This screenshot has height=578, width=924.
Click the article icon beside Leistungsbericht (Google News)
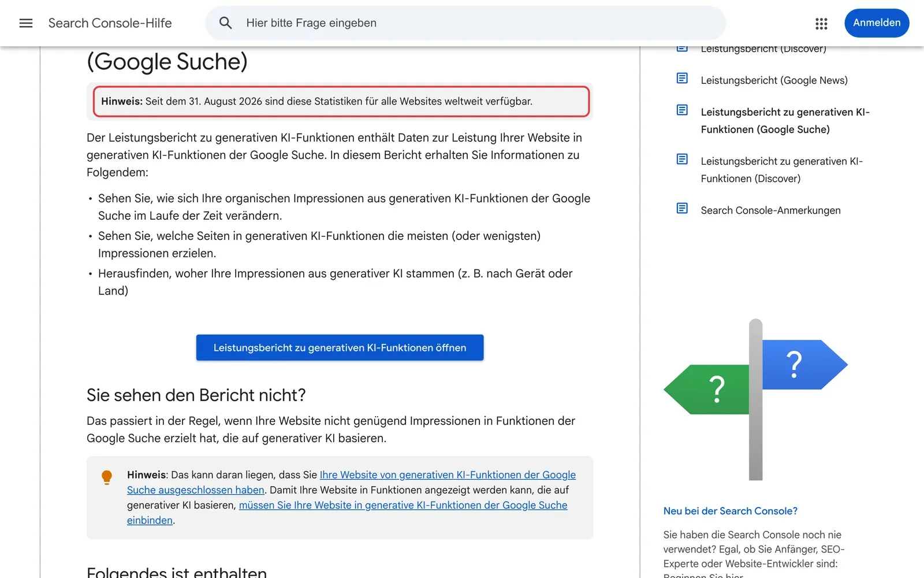pyautogui.click(x=682, y=78)
